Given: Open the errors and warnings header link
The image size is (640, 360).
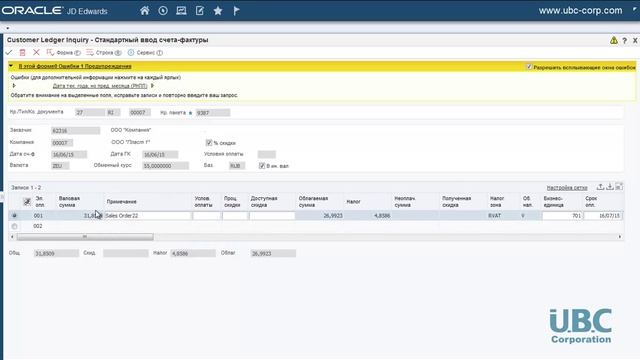Looking at the screenshot, I should pos(75,66).
